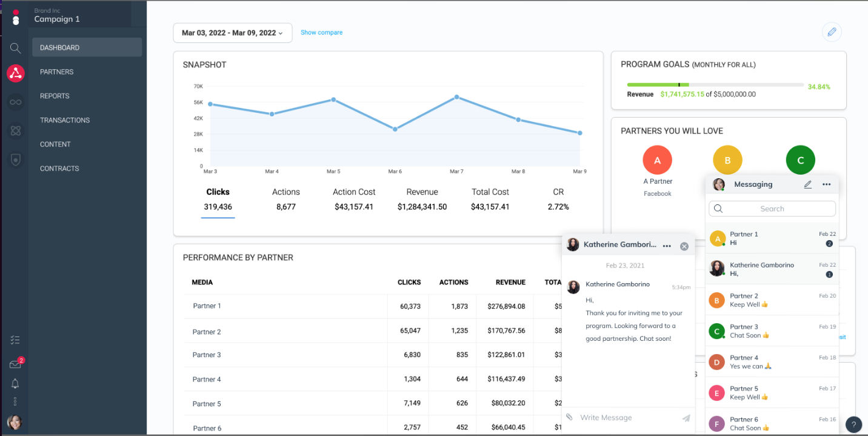
Task: Open the mail inbox icon with red badge
Action: [x=15, y=364]
